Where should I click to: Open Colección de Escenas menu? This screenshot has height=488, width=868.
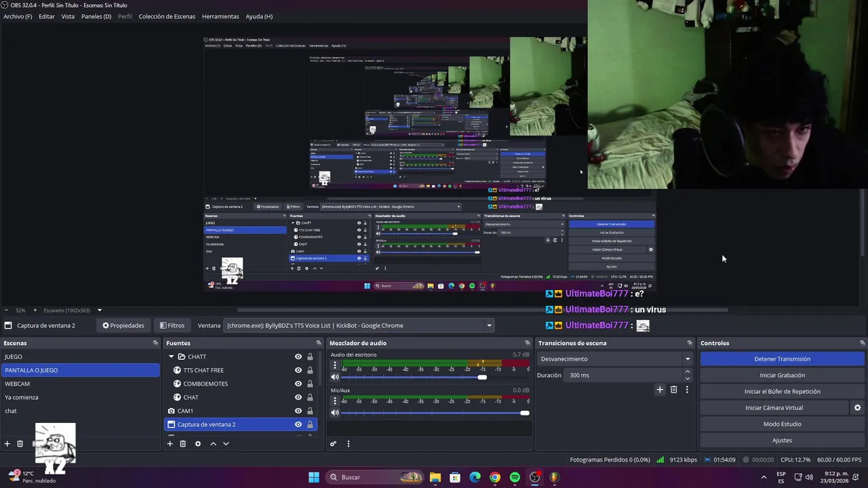[x=167, y=16]
